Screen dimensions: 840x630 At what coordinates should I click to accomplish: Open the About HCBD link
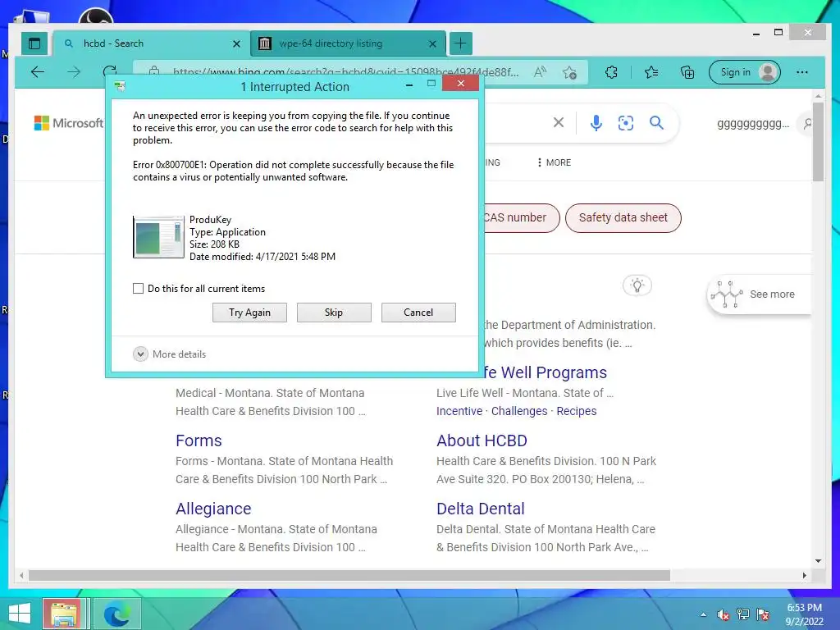click(482, 441)
